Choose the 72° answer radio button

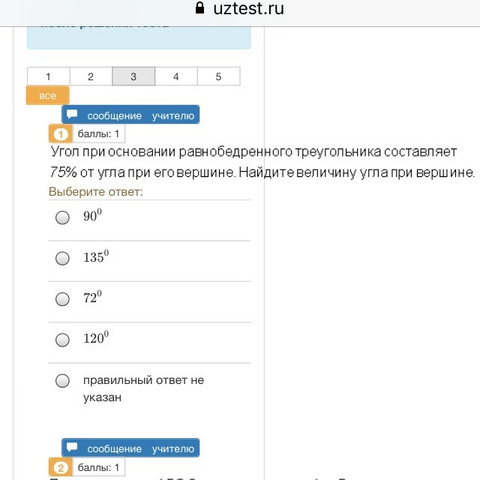[62, 299]
